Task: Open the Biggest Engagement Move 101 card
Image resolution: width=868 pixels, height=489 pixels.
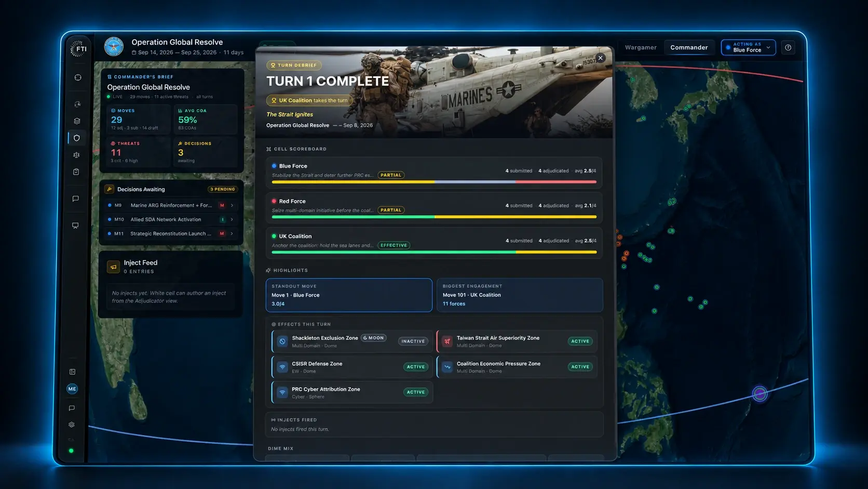Action: 520,295
